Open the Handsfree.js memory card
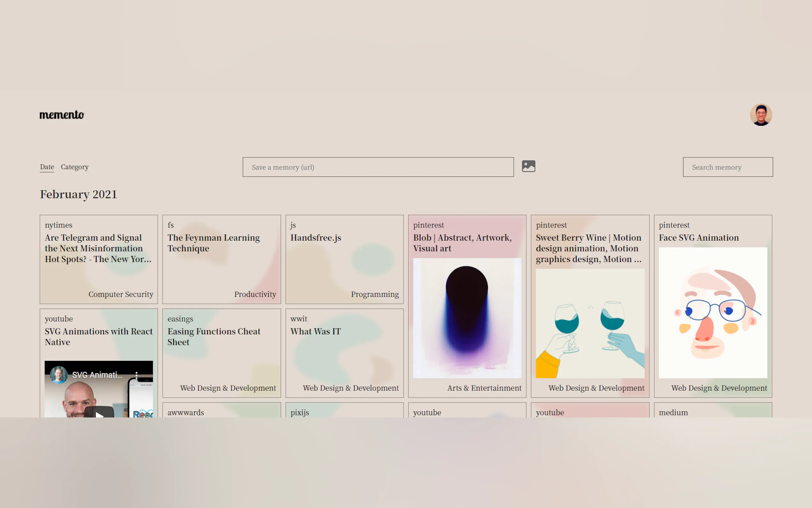The width and height of the screenshot is (812, 508). coord(316,238)
